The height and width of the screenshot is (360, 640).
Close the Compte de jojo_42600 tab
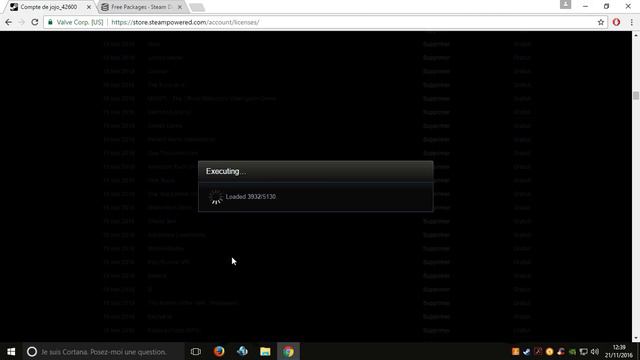click(89, 7)
